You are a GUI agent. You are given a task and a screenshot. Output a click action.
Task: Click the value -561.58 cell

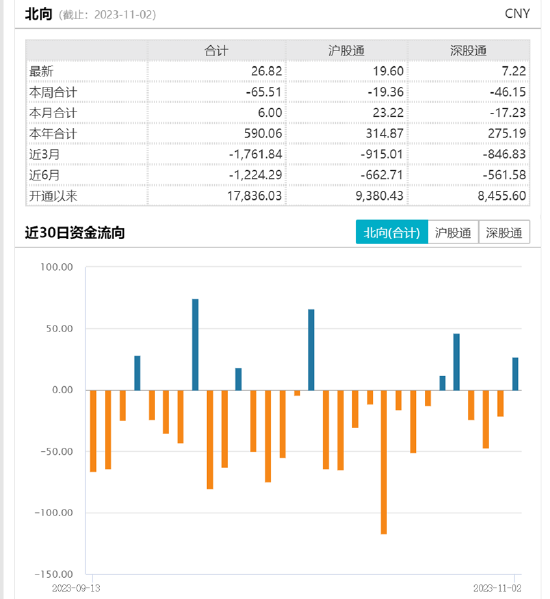click(505, 175)
